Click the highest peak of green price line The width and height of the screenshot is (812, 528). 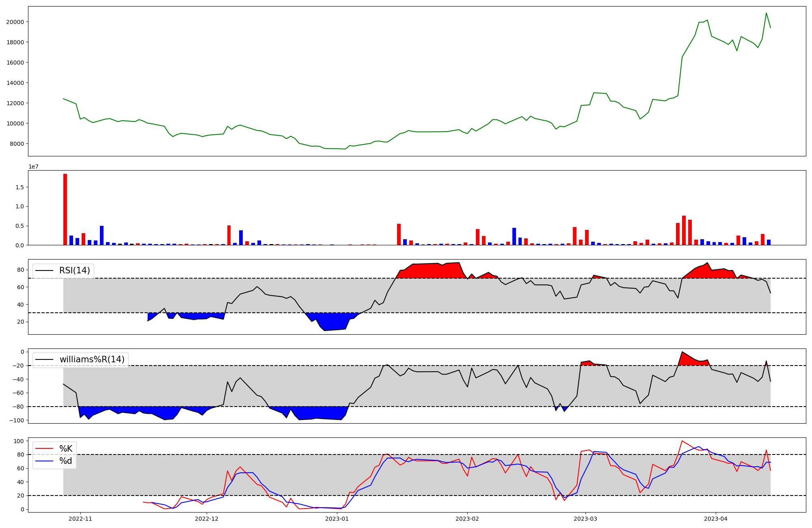(766, 13)
